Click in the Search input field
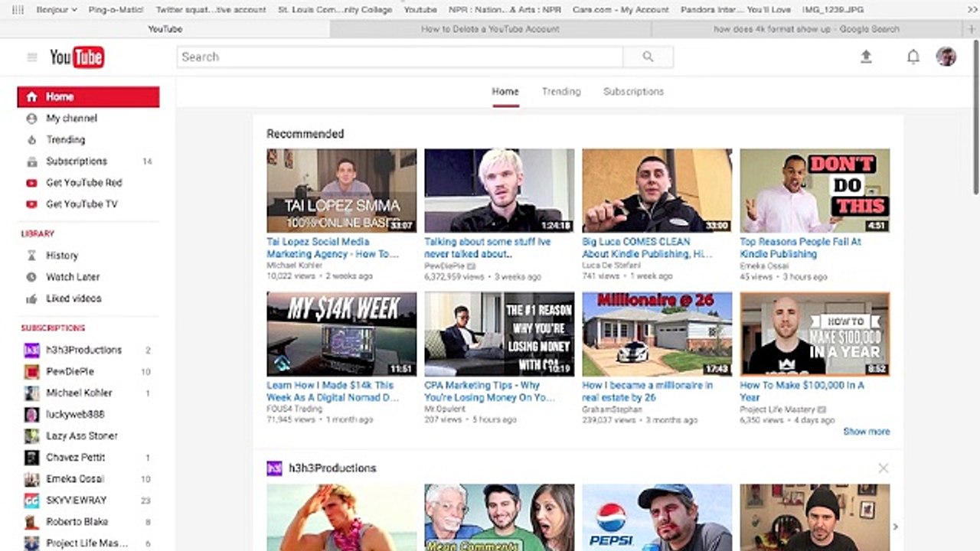This screenshot has height=551, width=980. [400, 57]
